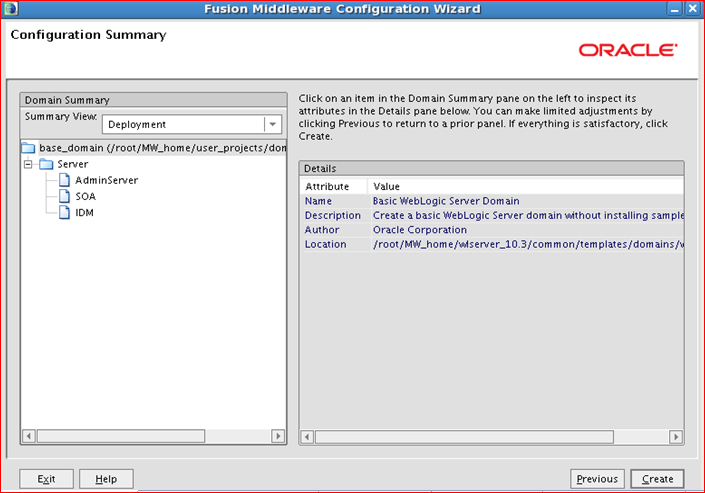This screenshot has width=705, height=493.
Task: Select SOA server in the tree
Action: tap(85, 196)
